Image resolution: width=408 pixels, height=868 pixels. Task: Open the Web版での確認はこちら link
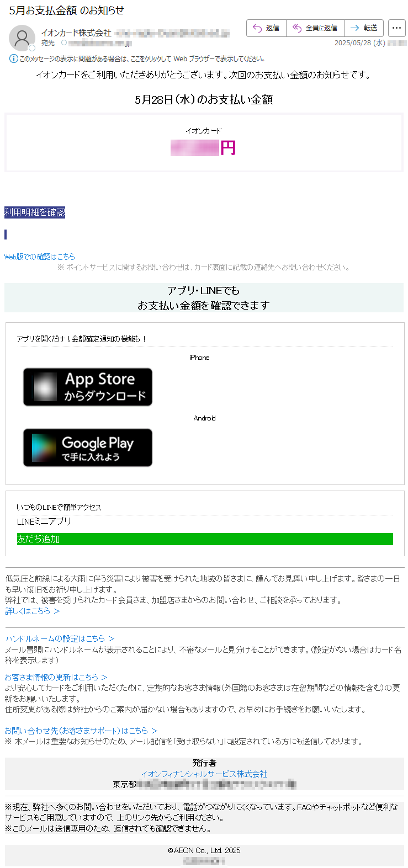(40, 257)
